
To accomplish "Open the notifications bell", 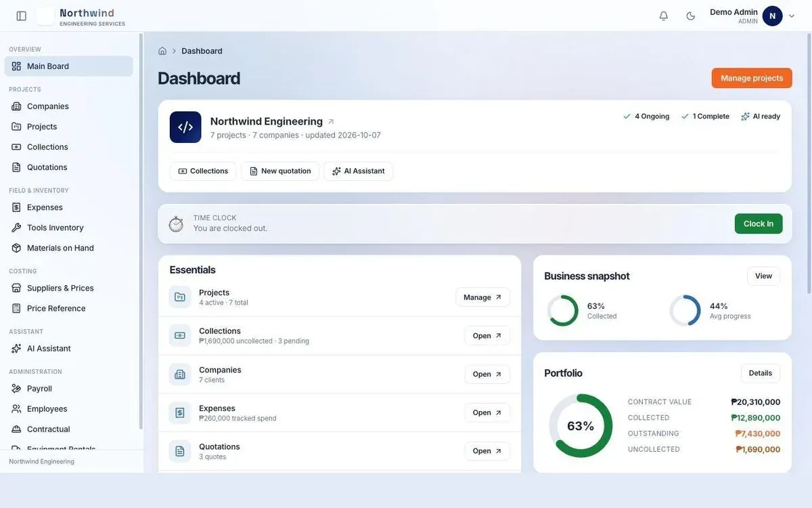I will [664, 16].
